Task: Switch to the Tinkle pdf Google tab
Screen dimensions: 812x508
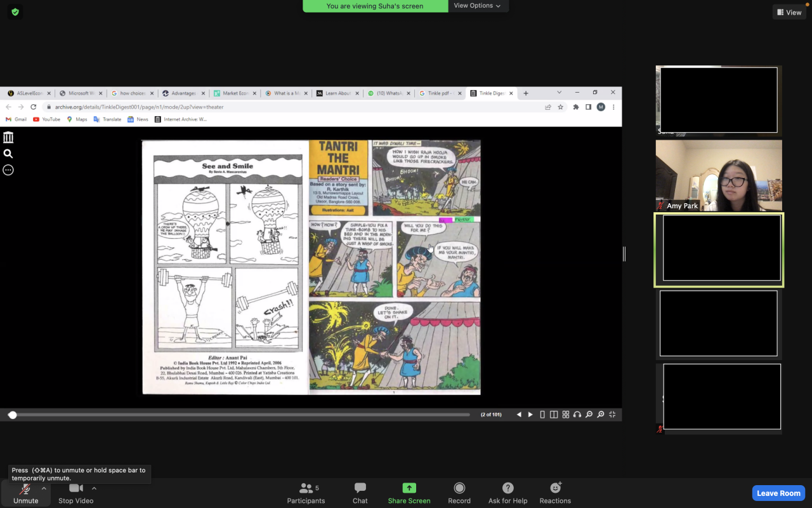Action: click(440, 93)
